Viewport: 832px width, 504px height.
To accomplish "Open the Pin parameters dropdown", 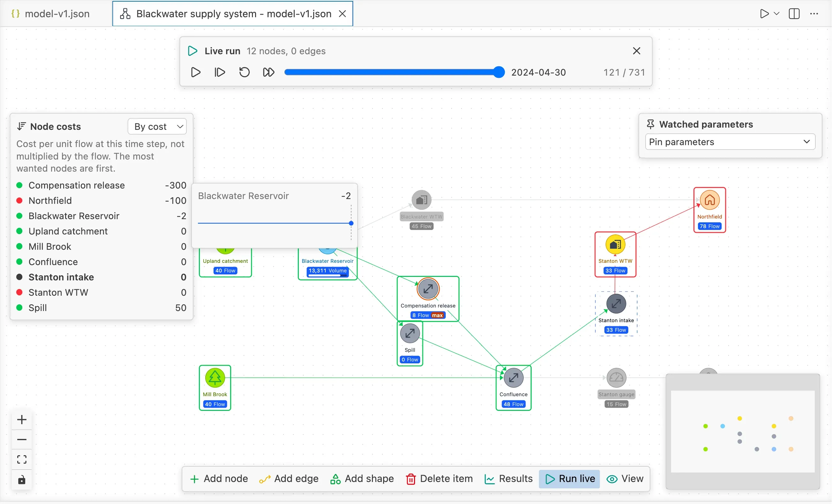I will click(x=730, y=142).
